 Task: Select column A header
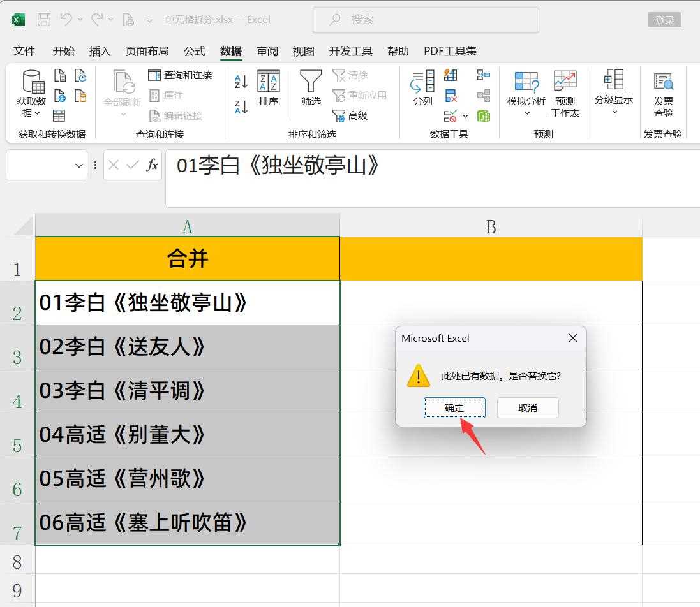[188, 226]
